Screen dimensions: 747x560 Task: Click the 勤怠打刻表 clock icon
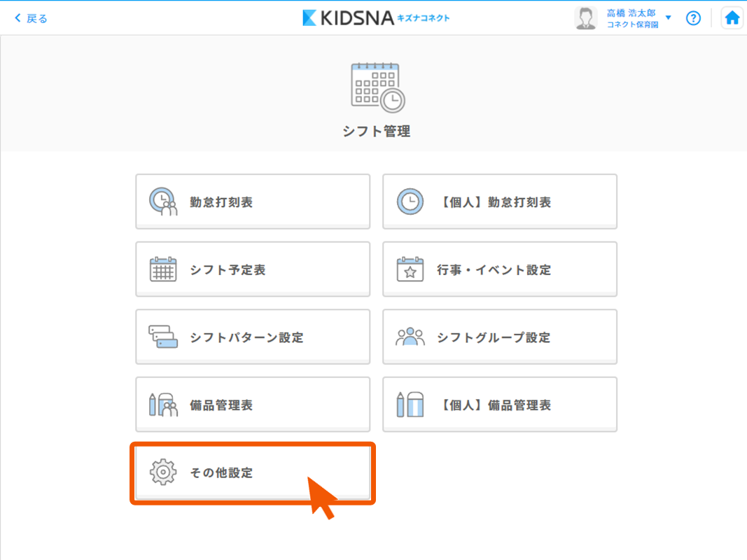163,202
